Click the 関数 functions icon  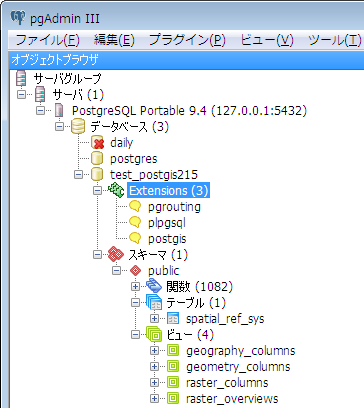[x=154, y=286]
